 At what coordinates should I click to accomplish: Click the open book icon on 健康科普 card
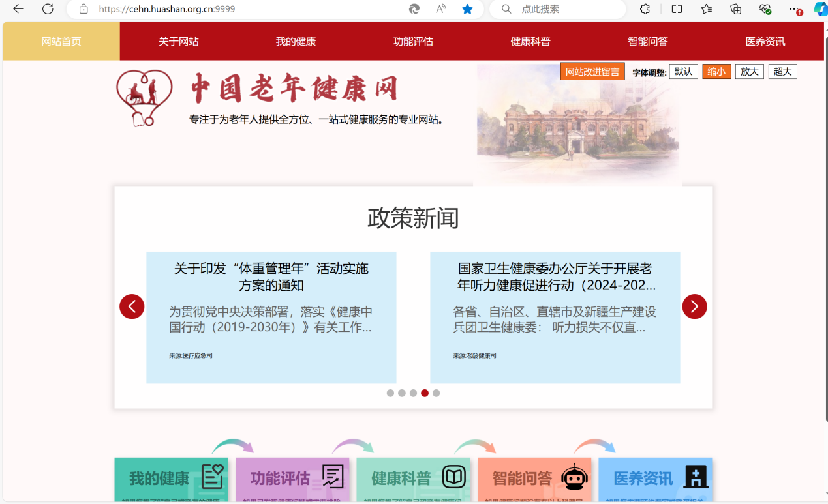(454, 477)
